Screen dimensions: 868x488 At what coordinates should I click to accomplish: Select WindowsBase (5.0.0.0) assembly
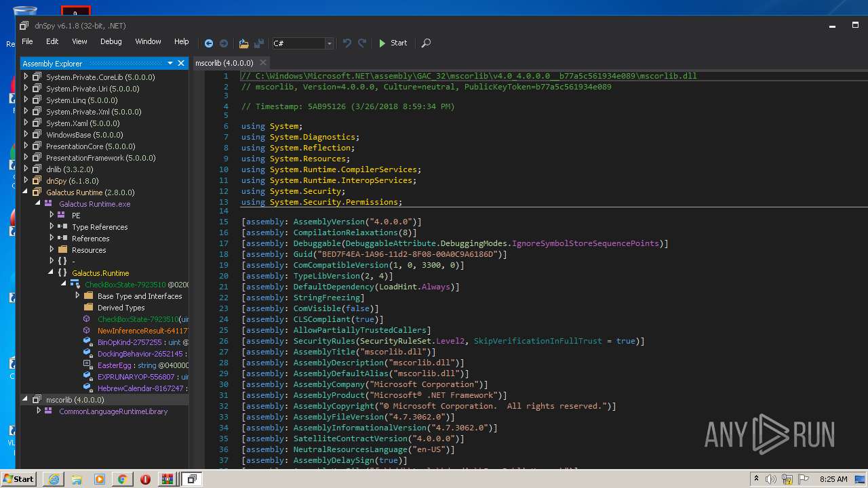[x=85, y=134]
